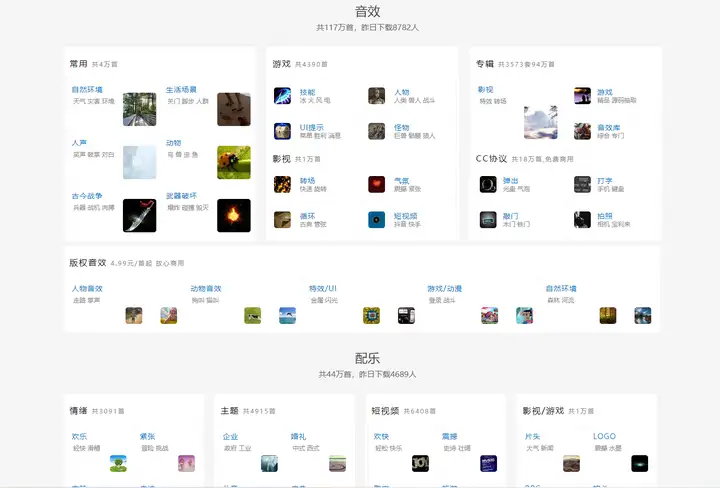This screenshot has width=720, height=488.
Task: Select the 弹出 icon under CC协议
Action: [x=488, y=184]
